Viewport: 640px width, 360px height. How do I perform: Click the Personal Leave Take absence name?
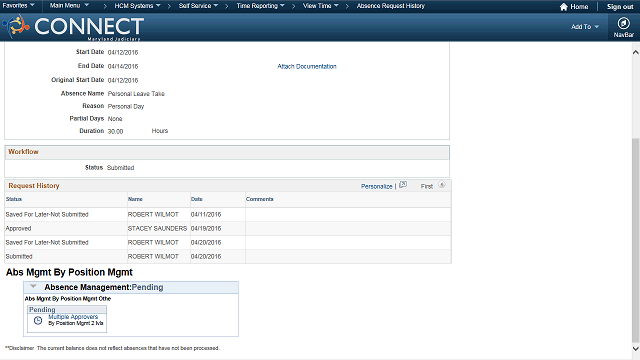pos(136,94)
